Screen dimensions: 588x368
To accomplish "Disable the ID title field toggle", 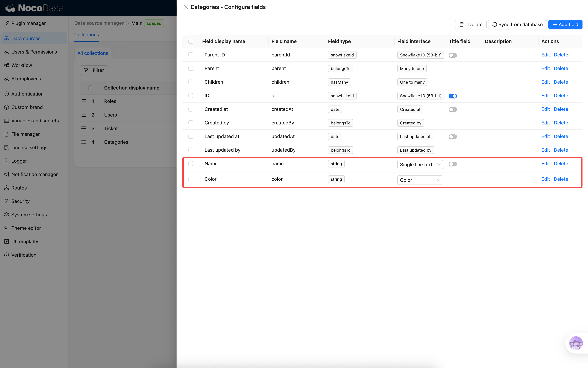I will tap(453, 96).
